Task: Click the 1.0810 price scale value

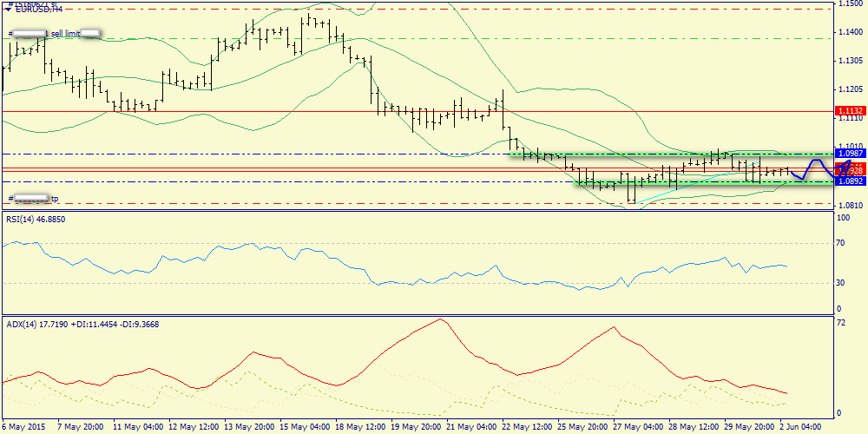Action: 851,206
